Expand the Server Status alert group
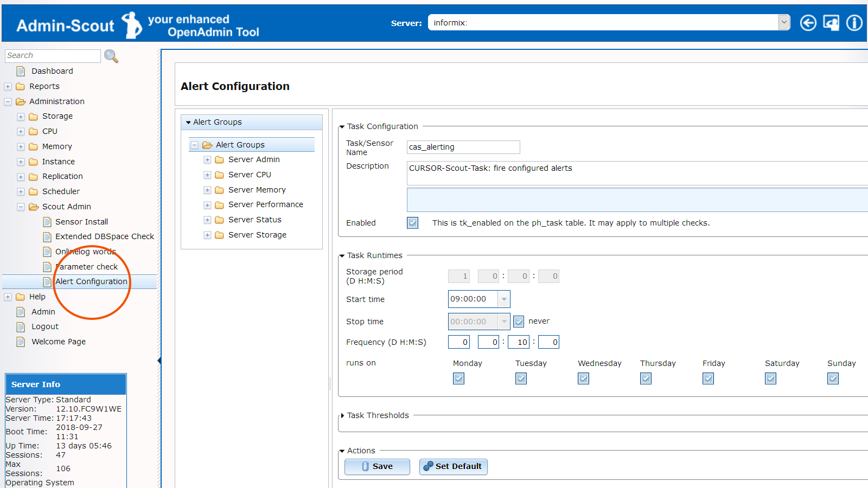This screenshot has width=868, height=488. pos(207,220)
